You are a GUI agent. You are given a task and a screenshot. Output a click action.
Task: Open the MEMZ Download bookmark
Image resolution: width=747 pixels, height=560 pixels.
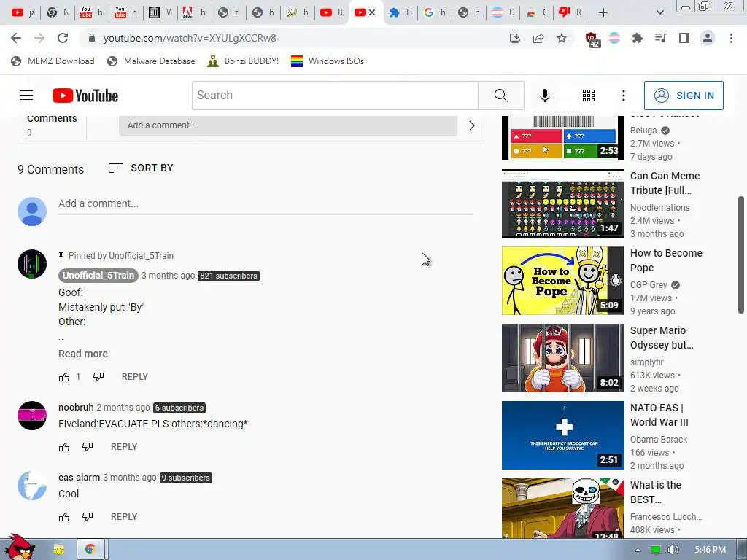point(53,61)
